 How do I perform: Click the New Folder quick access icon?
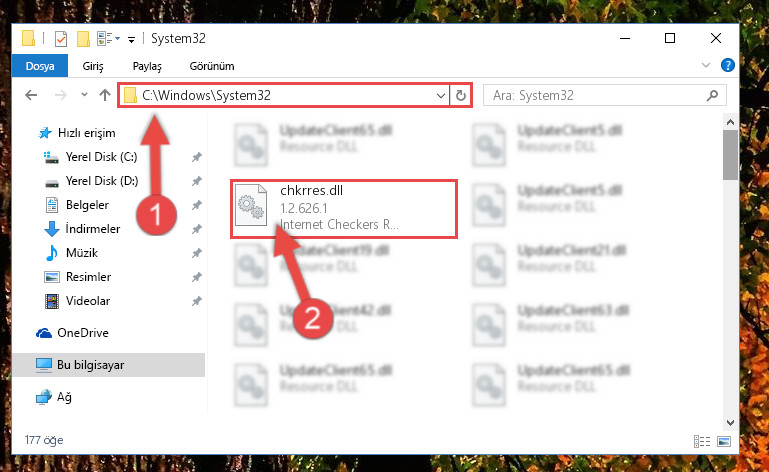pos(83,38)
